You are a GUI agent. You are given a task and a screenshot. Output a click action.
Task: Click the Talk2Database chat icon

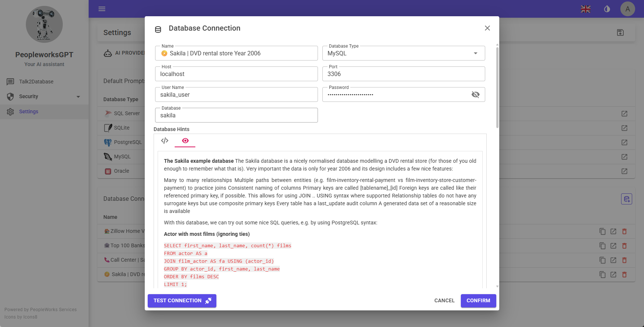point(10,82)
